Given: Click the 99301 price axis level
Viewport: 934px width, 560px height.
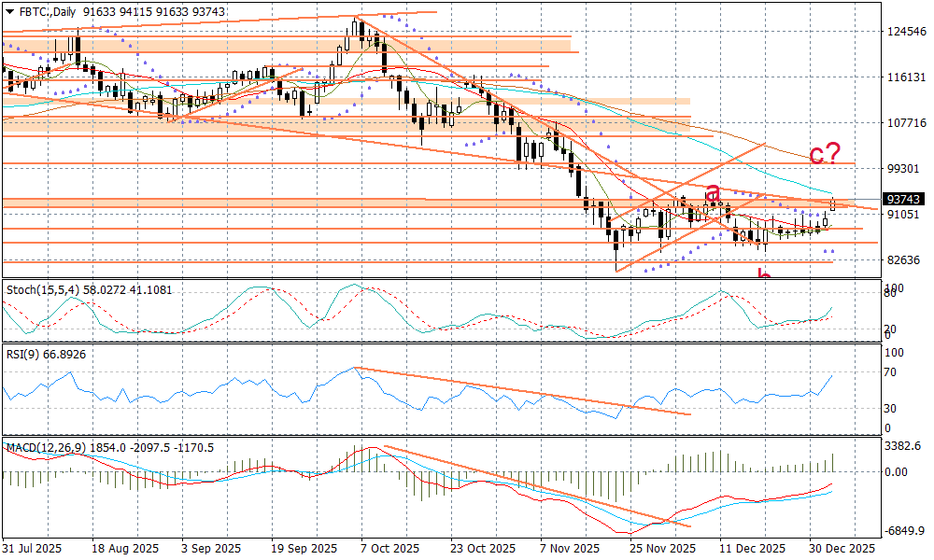Looking at the screenshot, I should (x=901, y=169).
